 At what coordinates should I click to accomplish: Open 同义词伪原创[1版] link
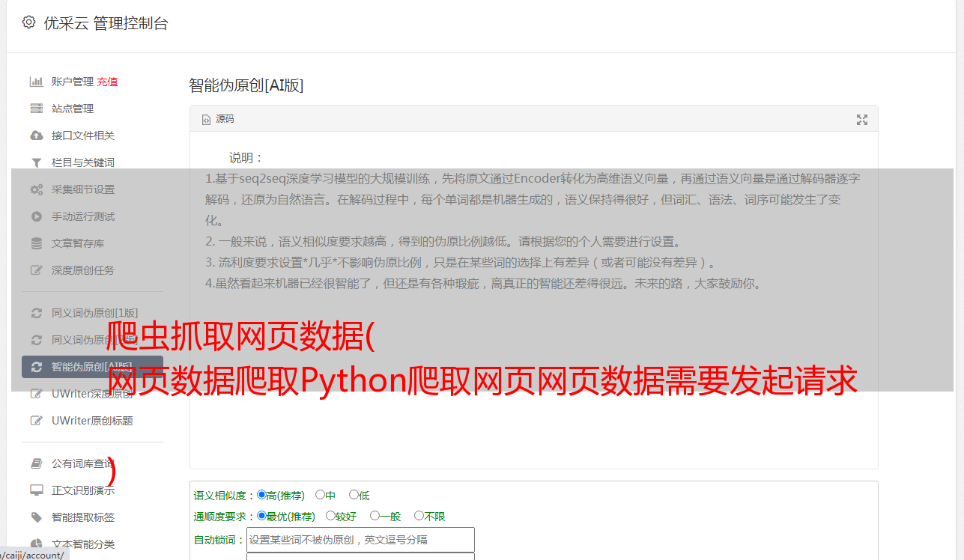click(94, 313)
